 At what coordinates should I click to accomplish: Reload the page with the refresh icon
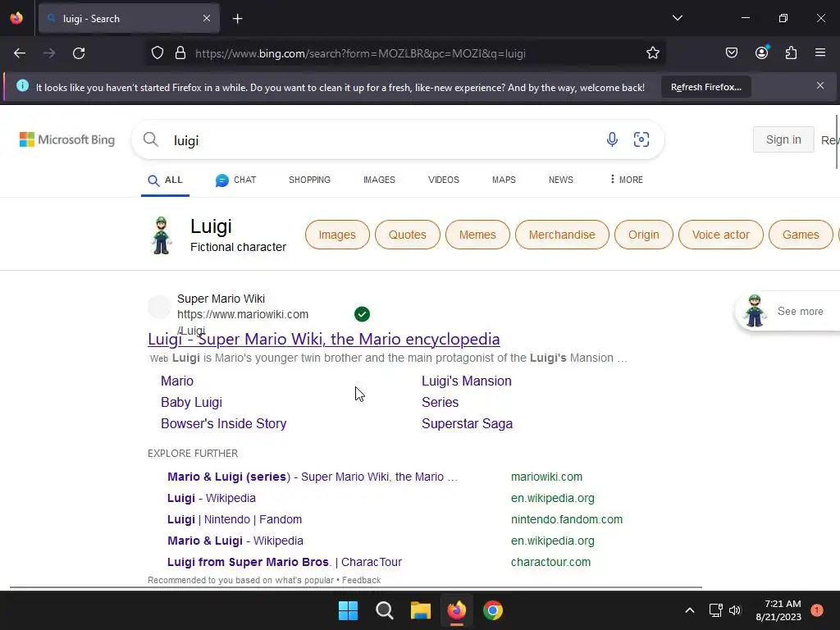coord(79,53)
